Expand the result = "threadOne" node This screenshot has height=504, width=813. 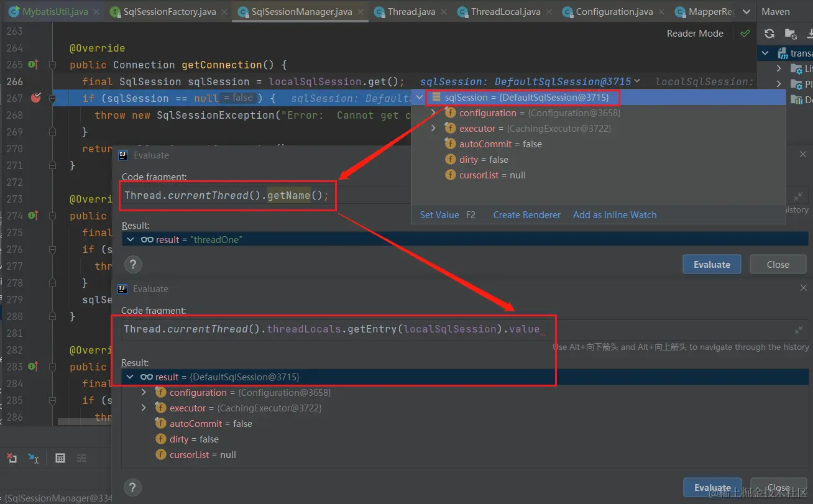[130, 239]
